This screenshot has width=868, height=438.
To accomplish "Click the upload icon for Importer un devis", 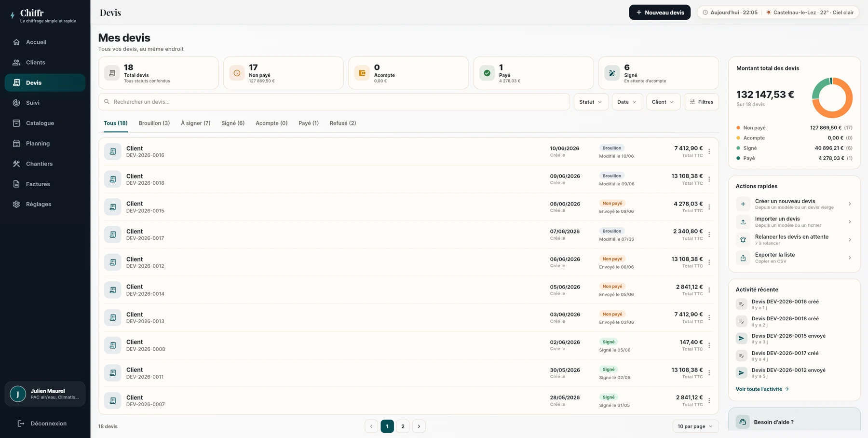I will 743,222.
